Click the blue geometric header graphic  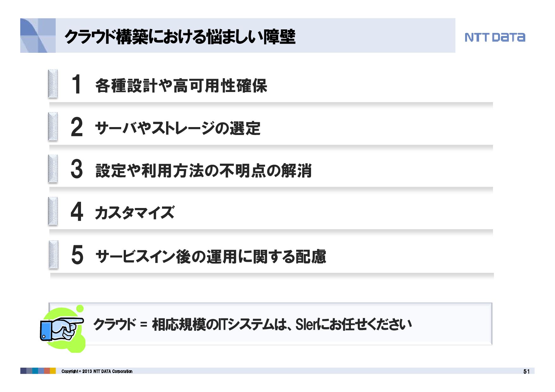coord(38,35)
